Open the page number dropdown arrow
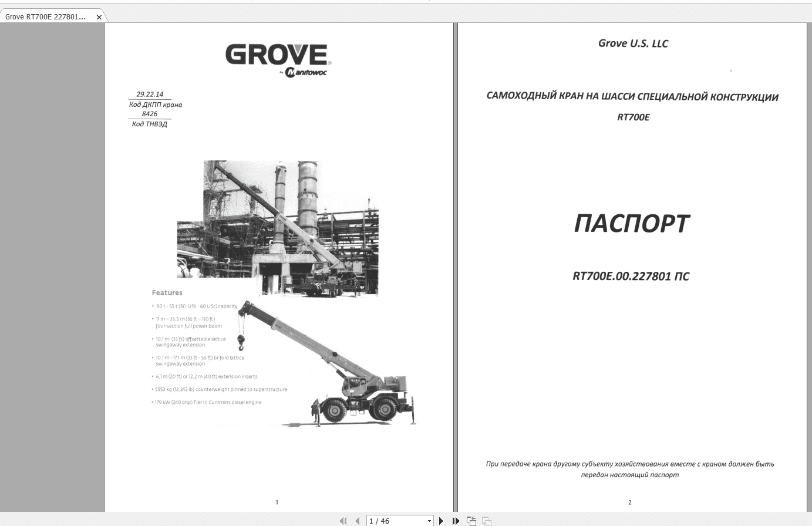812x526 pixels. click(430, 520)
